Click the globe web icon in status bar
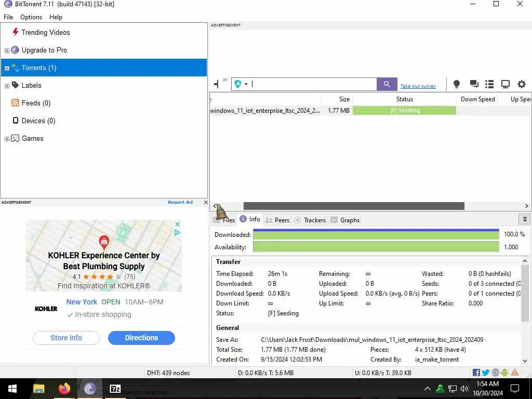 tap(495, 373)
